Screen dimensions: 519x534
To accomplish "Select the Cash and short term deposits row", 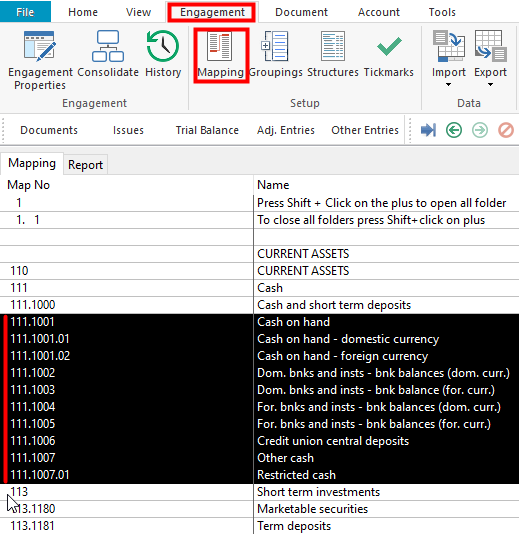I will coord(260,305).
